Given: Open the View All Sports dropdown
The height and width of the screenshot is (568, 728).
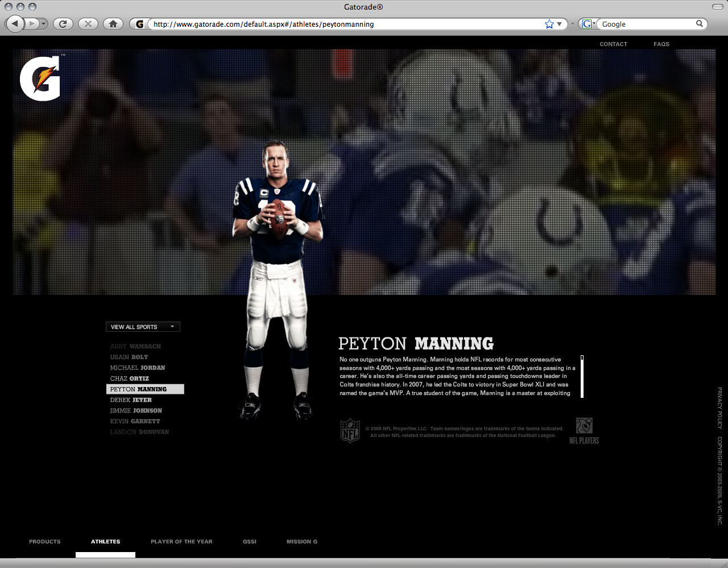Looking at the screenshot, I should click(143, 327).
